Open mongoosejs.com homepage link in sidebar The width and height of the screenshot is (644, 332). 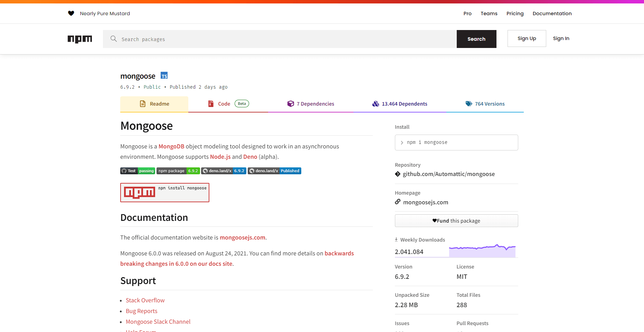pyautogui.click(x=426, y=202)
